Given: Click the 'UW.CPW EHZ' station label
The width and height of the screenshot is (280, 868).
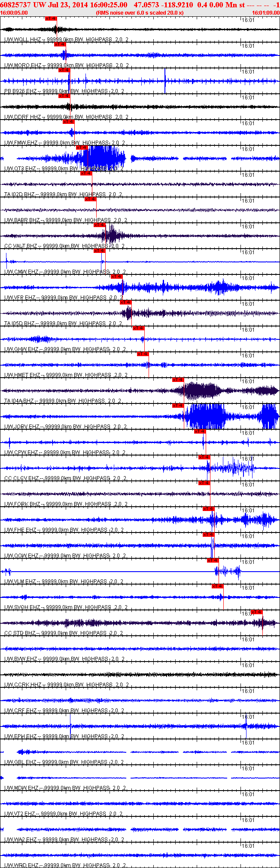Looking at the screenshot, I should click(x=21, y=452).
